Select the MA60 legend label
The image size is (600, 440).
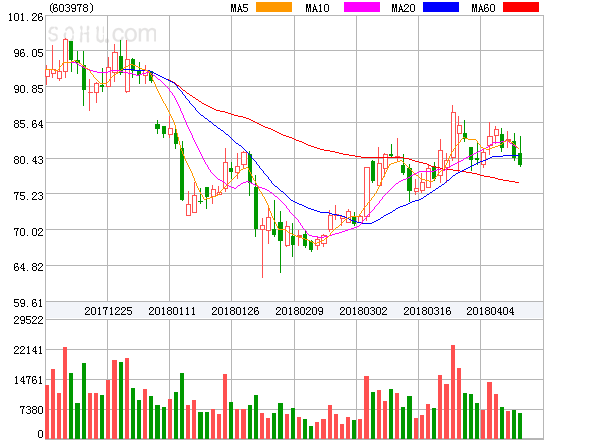coord(483,8)
